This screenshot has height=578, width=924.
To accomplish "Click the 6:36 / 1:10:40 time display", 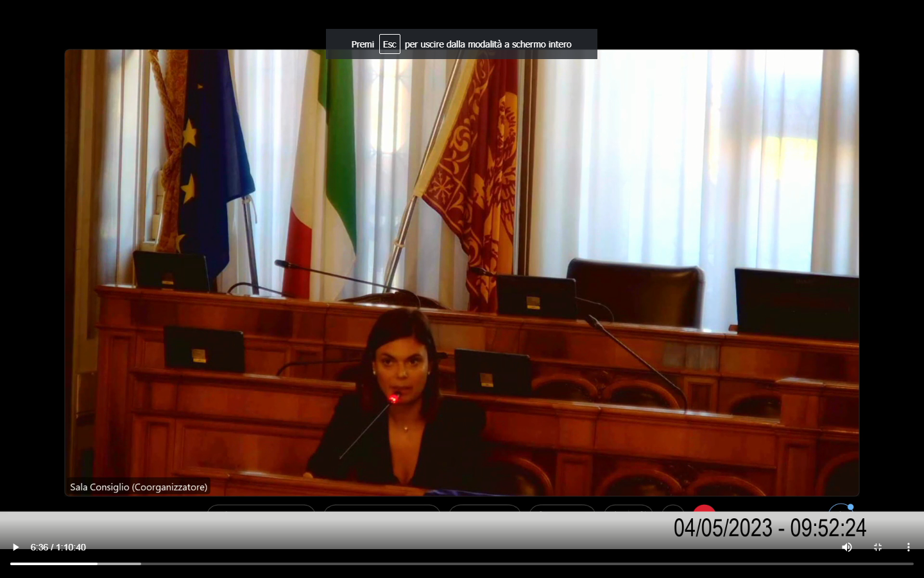I will click(58, 547).
